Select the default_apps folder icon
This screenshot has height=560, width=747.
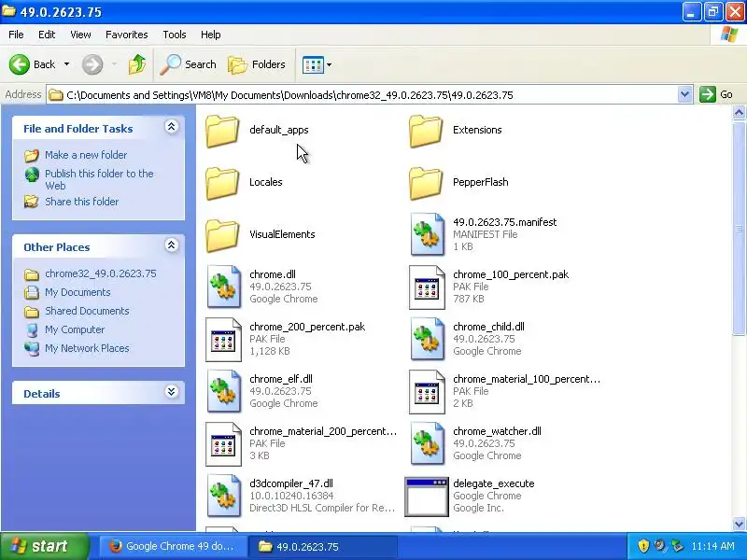pos(222,131)
